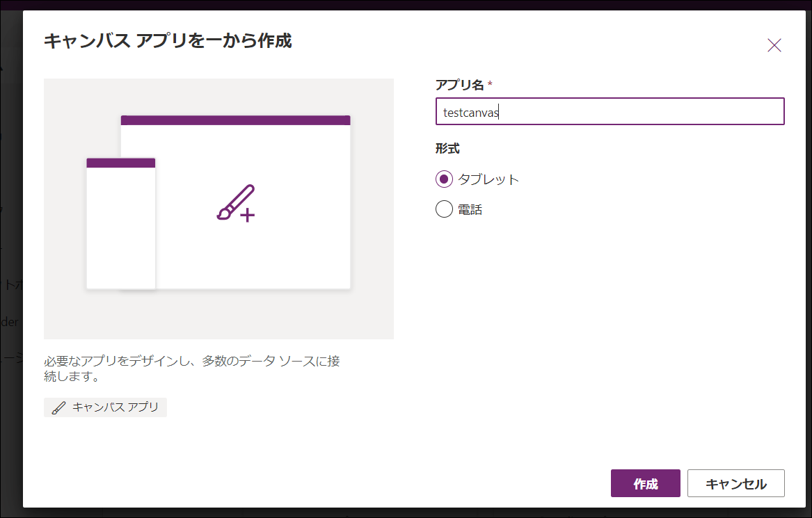Click the small purple-headed phone illustration
The height and width of the screenshot is (518, 812).
121,222
